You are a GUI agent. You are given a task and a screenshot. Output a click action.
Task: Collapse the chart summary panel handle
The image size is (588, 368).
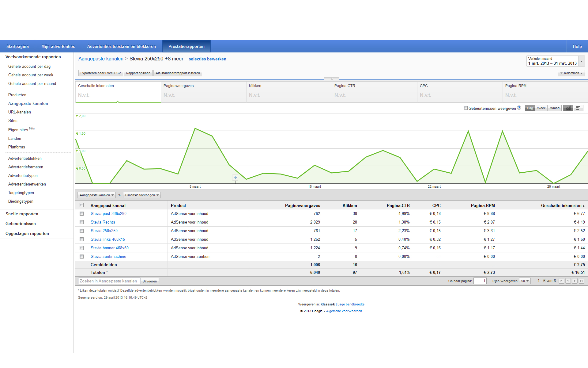[332, 79]
